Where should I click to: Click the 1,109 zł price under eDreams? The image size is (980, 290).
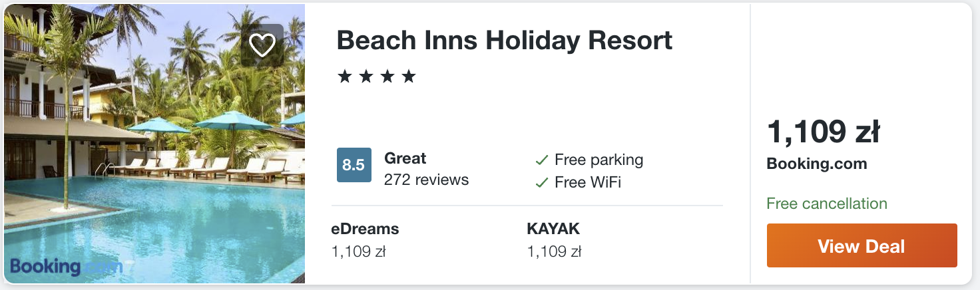[358, 251]
